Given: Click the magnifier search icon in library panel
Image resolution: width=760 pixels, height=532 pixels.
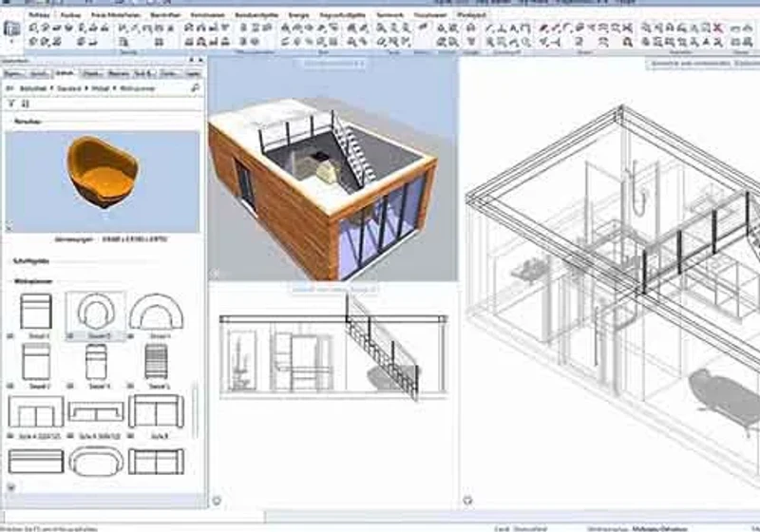Looking at the screenshot, I should (x=196, y=87).
